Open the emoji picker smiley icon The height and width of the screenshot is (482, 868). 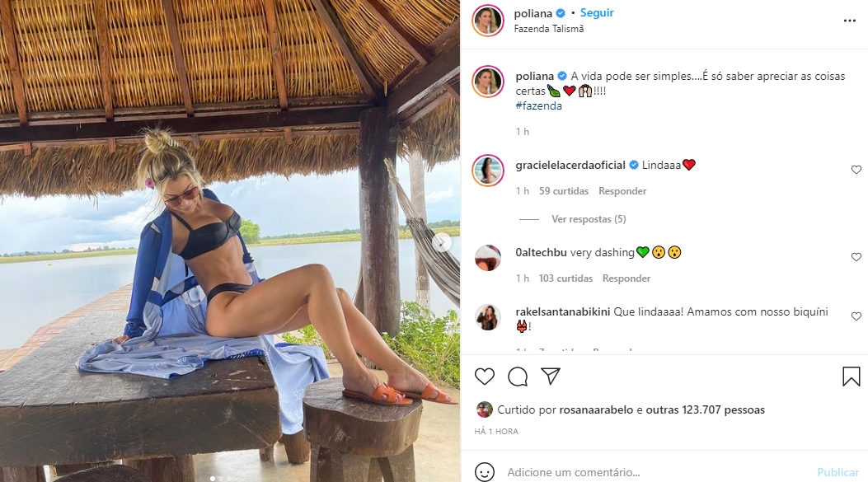[485, 472]
